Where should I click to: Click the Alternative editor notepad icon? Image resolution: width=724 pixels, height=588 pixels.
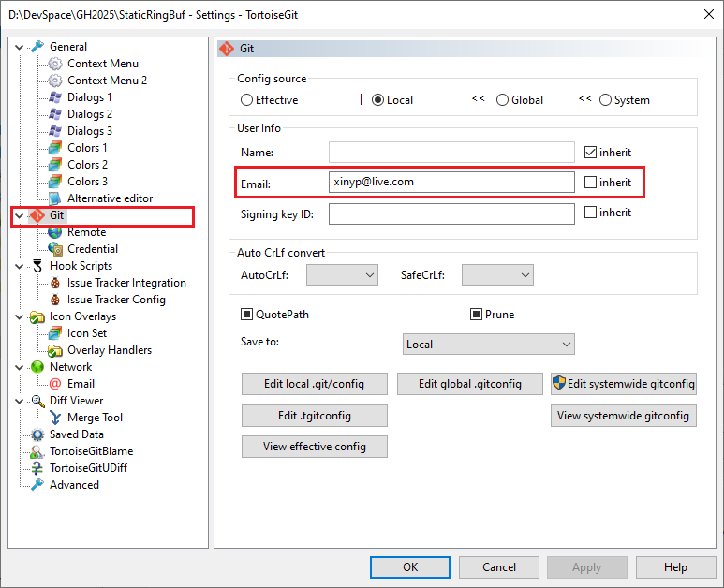coord(55,198)
